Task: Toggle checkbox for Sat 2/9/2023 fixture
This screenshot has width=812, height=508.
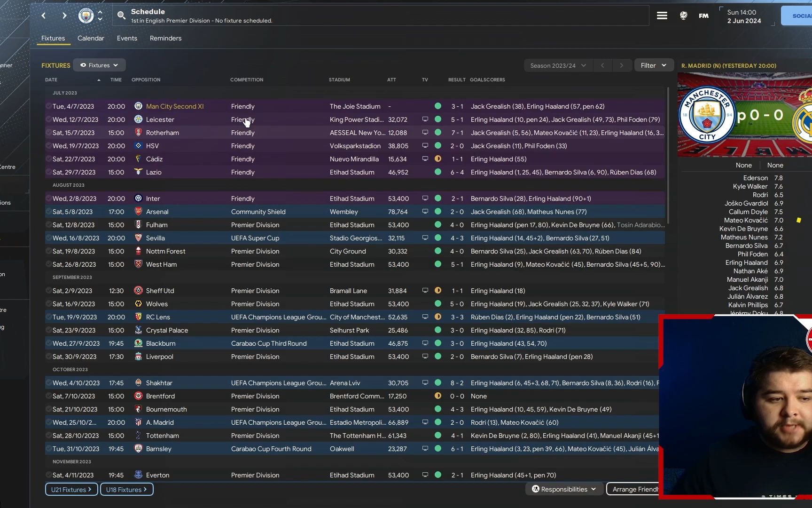Action: click(48, 291)
